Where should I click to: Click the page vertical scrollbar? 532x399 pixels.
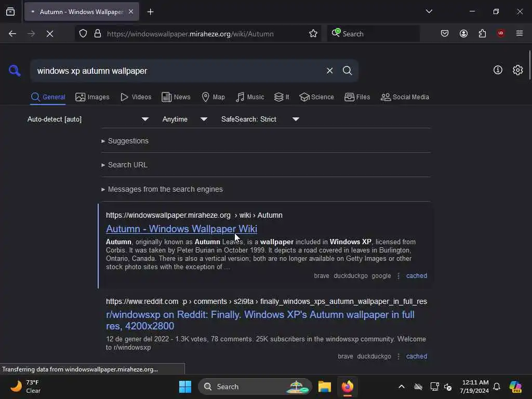(x=529, y=65)
